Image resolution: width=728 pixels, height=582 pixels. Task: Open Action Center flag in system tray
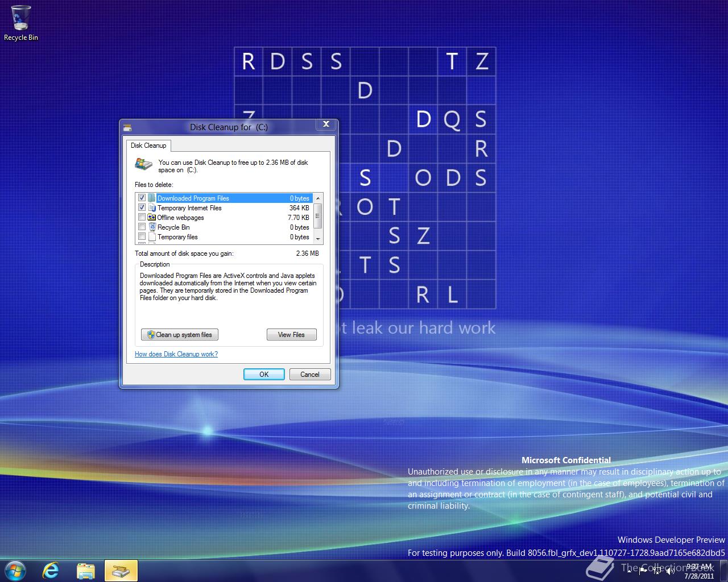643,571
